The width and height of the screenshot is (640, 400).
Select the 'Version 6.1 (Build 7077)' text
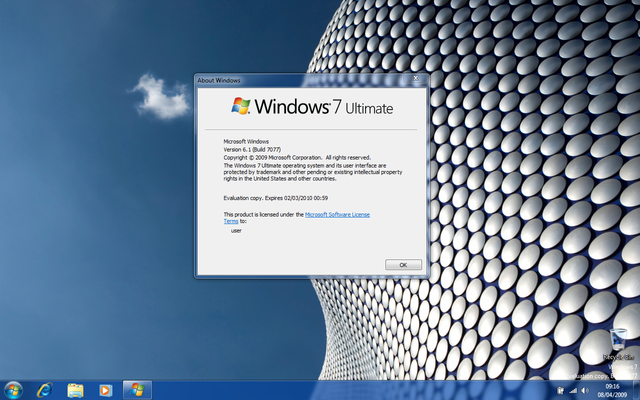tap(252, 149)
